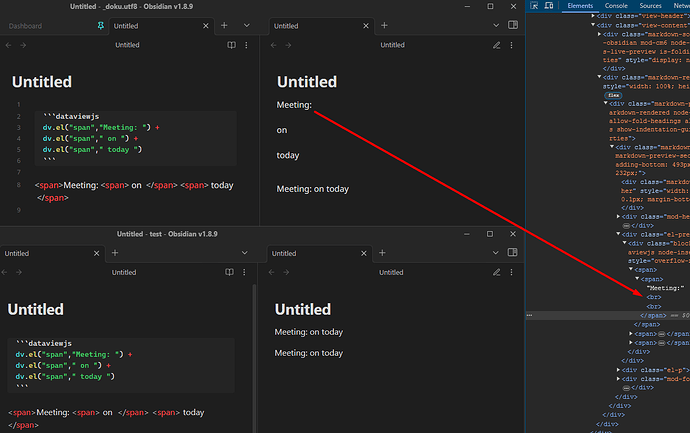690x433 pixels.
Task: Switch to the Dashboard tab in top window
Action: [x=26, y=26]
